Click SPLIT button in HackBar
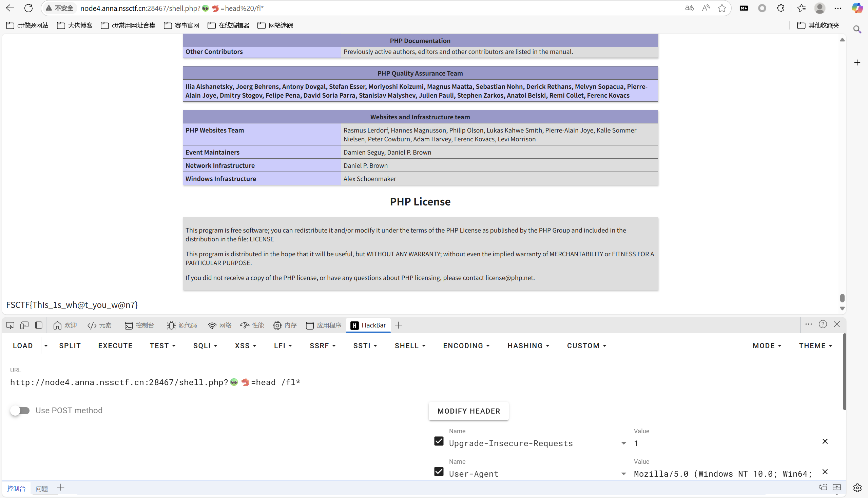The width and height of the screenshot is (868, 498). tap(70, 346)
